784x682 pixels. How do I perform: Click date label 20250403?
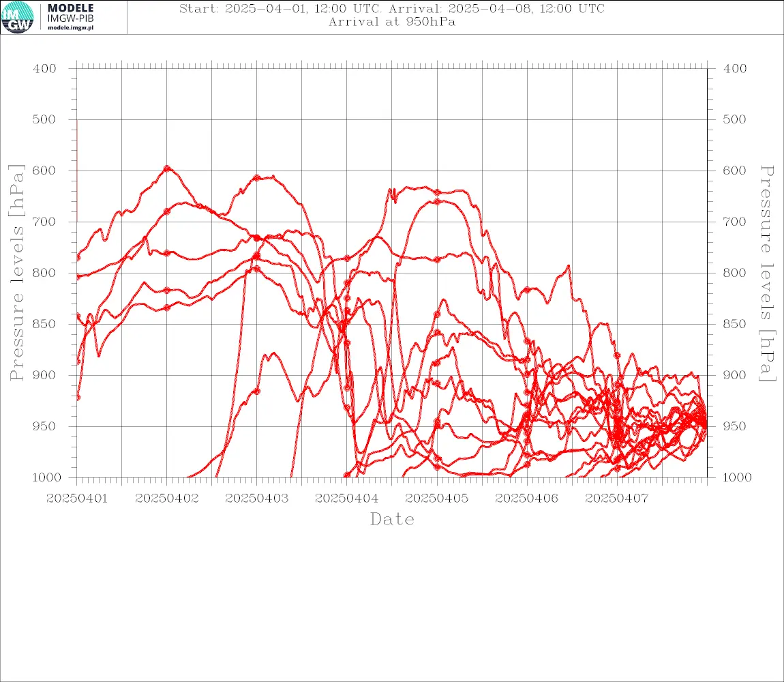pos(256,499)
